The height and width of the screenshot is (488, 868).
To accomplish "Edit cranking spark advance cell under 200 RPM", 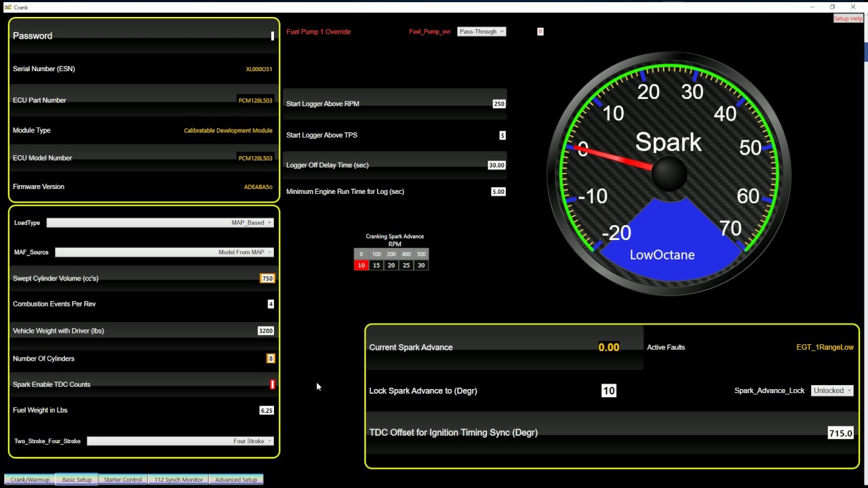I will [391, 265].
